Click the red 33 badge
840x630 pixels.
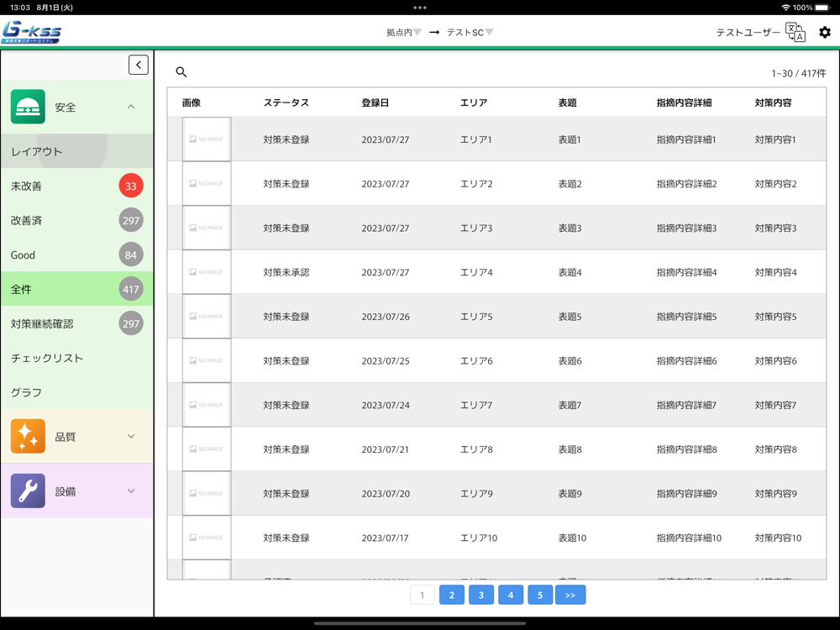131,186
